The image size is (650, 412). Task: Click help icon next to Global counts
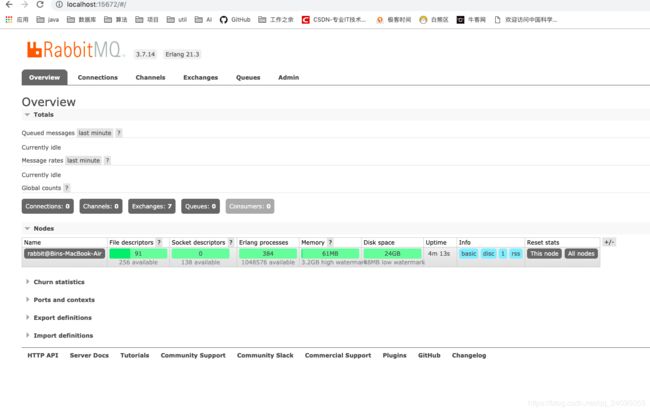click(x=66, y=188)
